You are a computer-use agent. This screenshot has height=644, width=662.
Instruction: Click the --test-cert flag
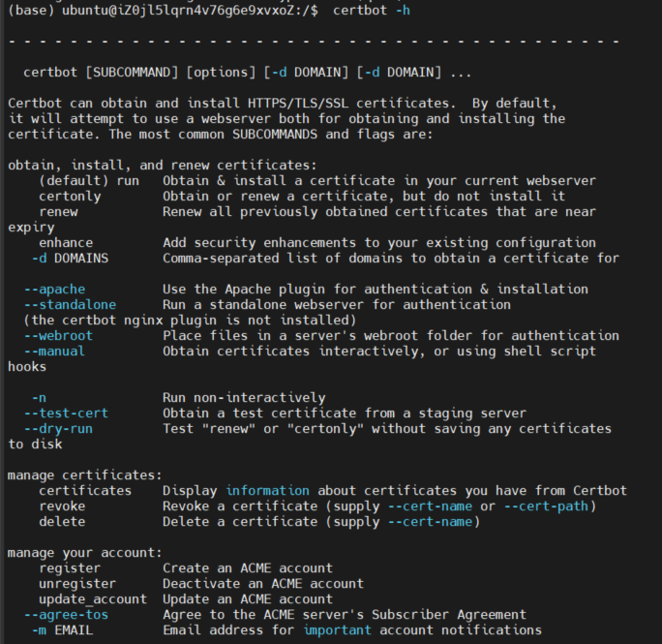click(x=66, y=413)
